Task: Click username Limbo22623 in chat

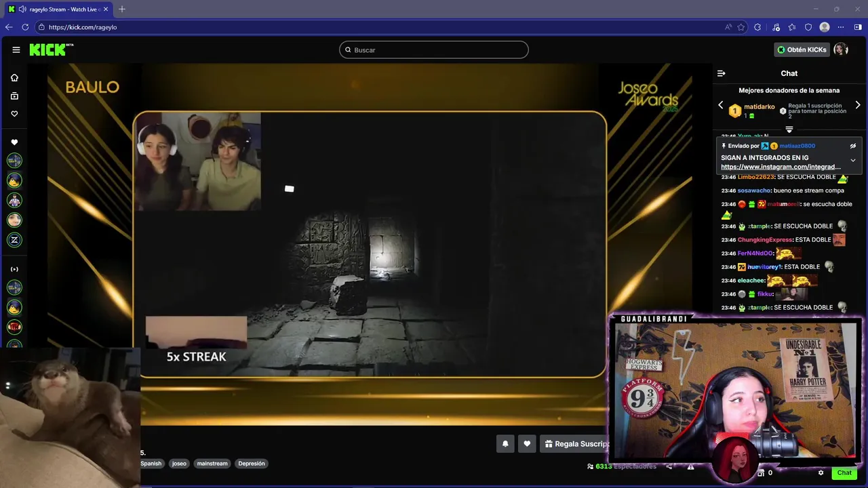Action: (x=755, y=177)
